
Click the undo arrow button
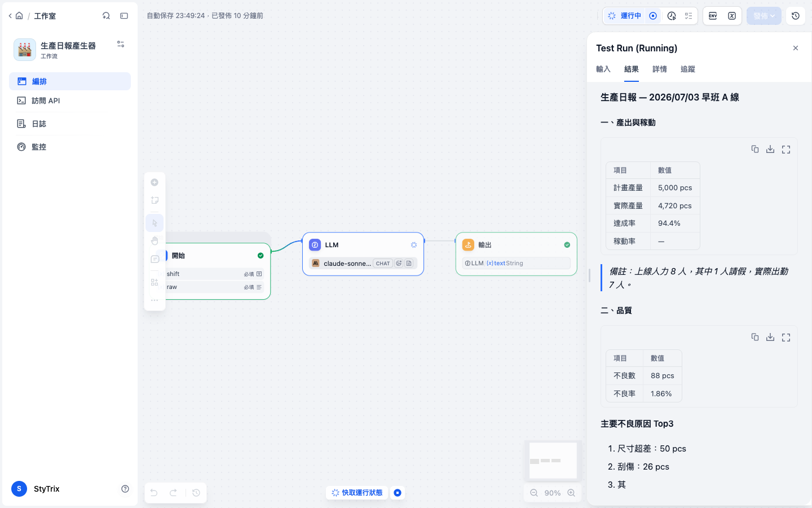pyautogui.click(x=154, y=493)
